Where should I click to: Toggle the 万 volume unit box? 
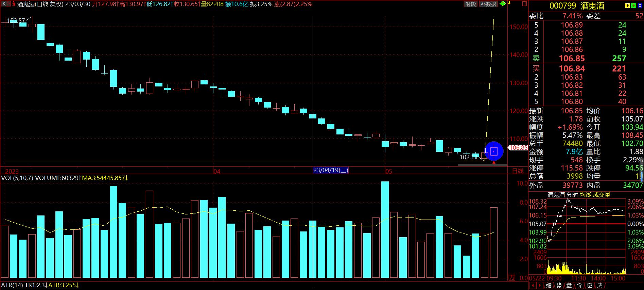click(x=512, y=277)
